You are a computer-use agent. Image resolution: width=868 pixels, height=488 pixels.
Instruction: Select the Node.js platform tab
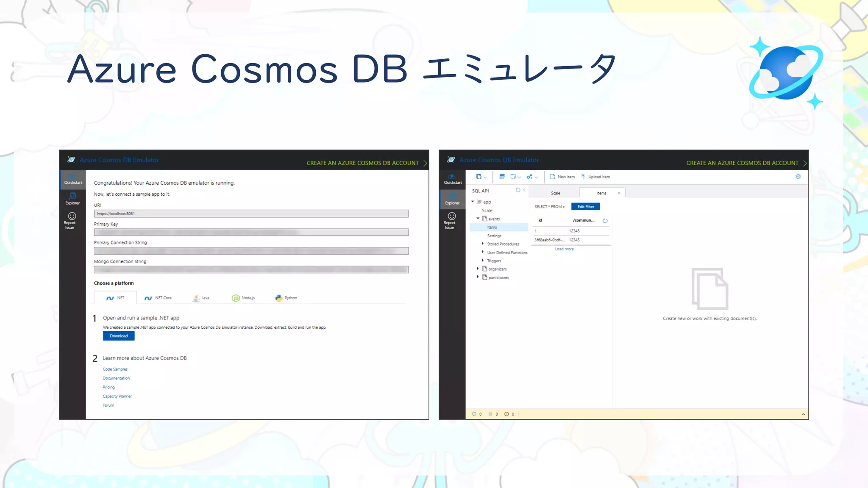[243, 298]
